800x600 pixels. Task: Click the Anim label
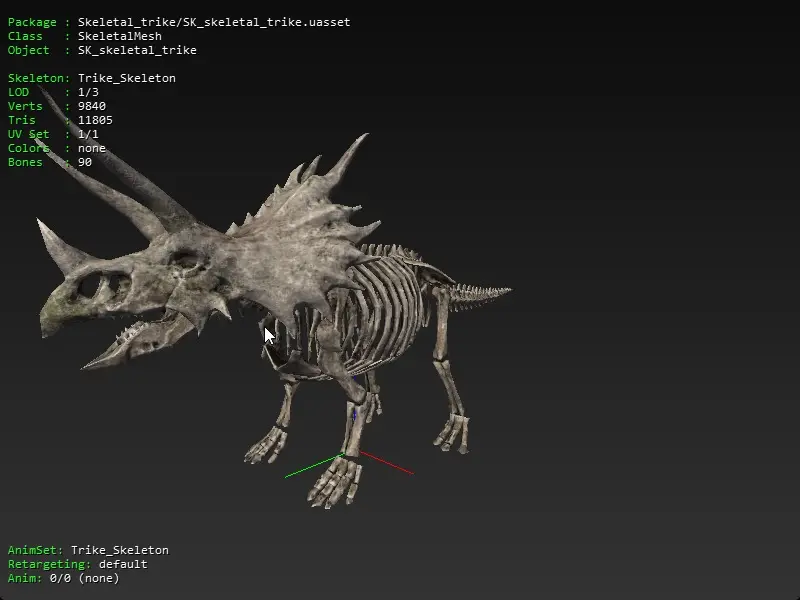(23, 579)
